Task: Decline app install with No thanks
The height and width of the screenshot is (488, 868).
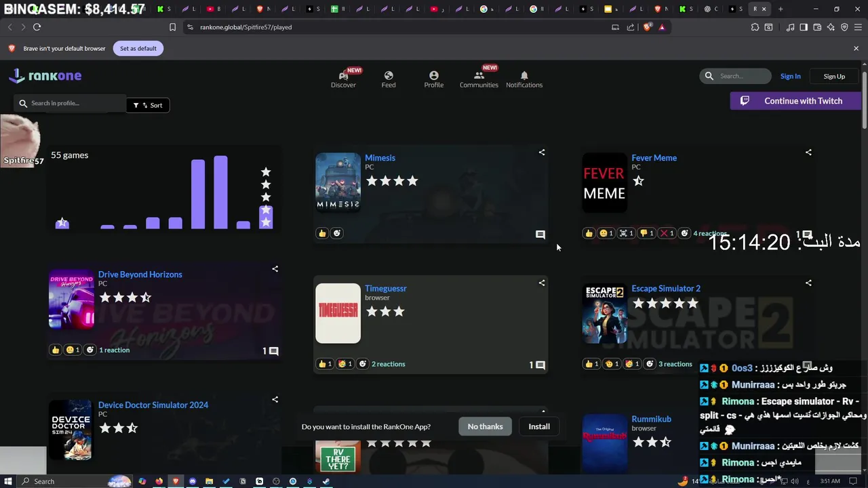Action: [486, 426]
